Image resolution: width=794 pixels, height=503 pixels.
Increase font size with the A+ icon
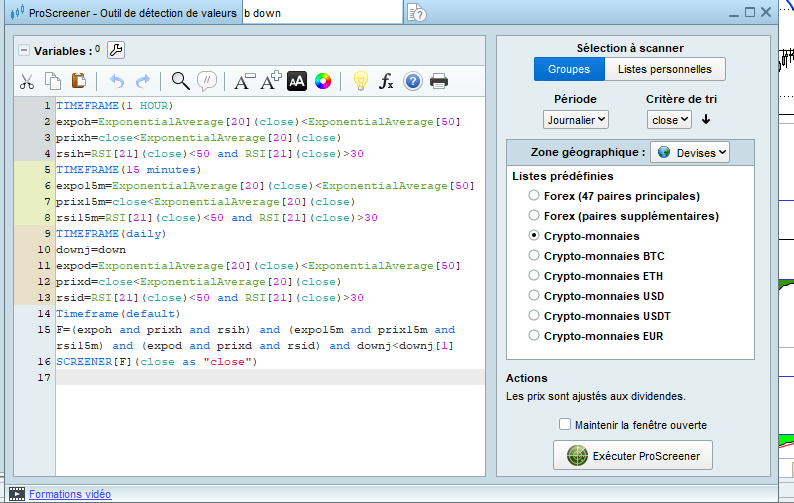coord(271,81)
